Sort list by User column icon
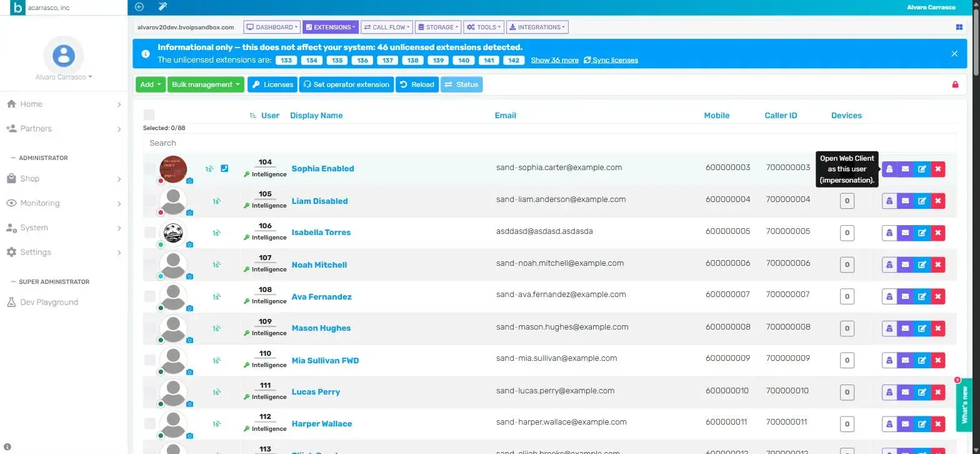The image size is (980, 454). 253,116
